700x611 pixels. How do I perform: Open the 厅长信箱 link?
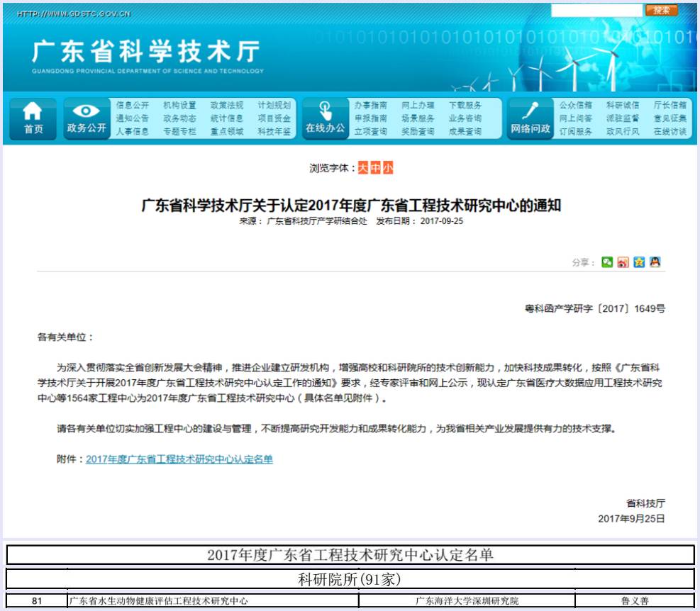670,106
